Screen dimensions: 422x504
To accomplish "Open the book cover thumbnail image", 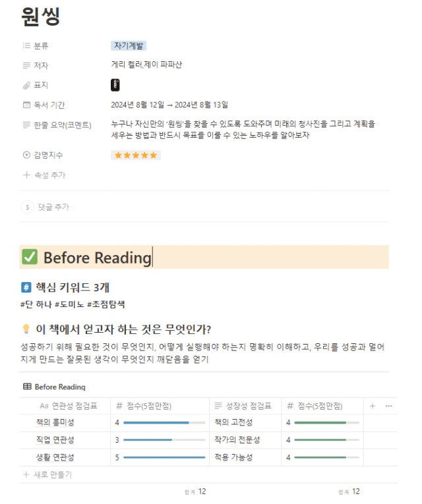I will 115,85.
